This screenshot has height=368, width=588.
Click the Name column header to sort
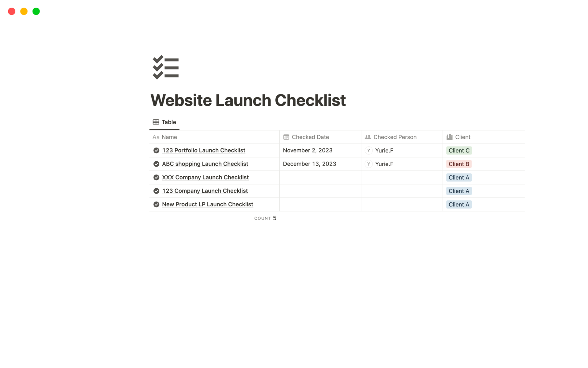pyautogui.click(x=169, y=136)
